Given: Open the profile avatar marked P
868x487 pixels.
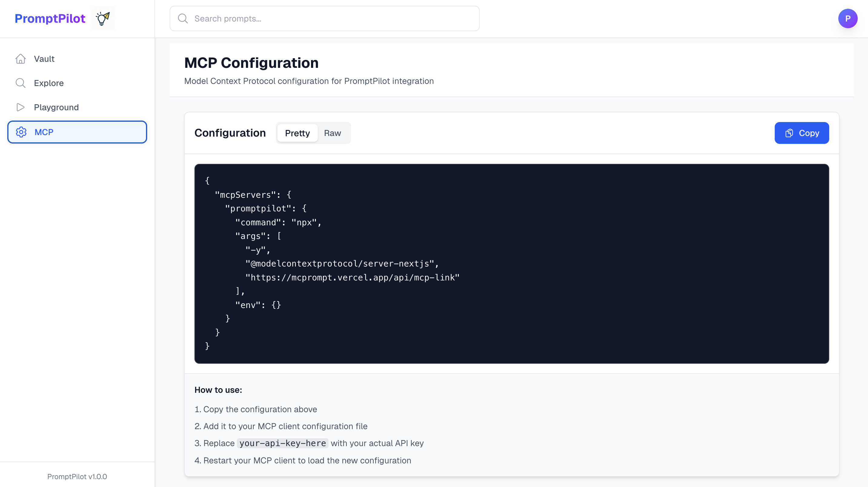Looking at the screenshot, I should [x=848, y=18].
